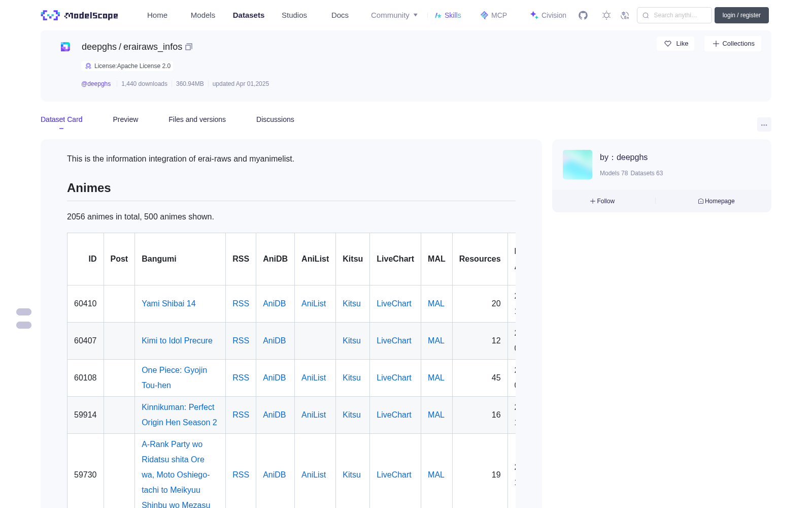
Task: Open the Docs page
Action: point(340,15)
